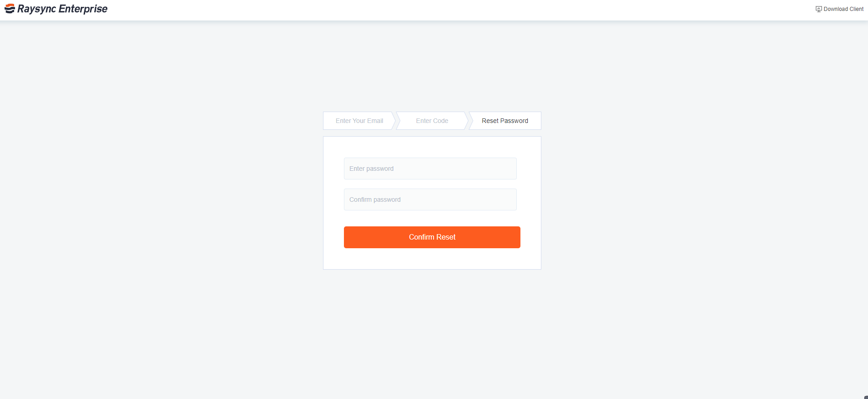
Task: Open the dark widget in the bottom-right corner
Action: tap(866, 397)
